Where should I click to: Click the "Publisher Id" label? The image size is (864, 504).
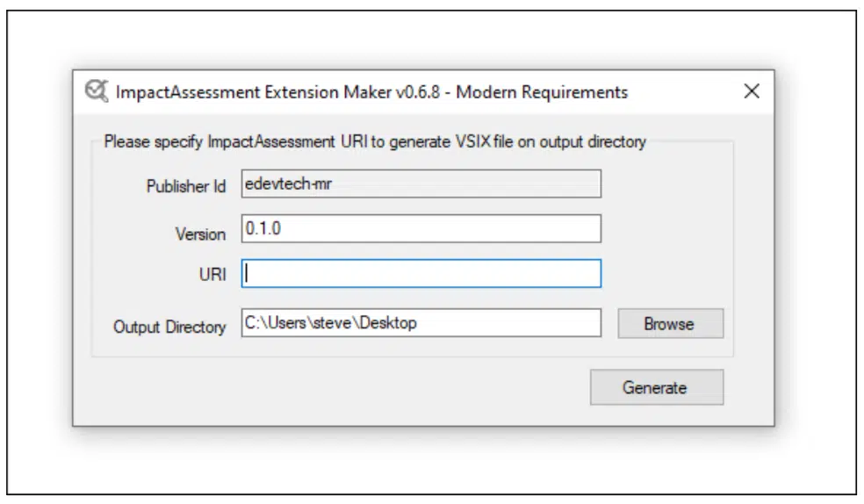click(186, 186)
